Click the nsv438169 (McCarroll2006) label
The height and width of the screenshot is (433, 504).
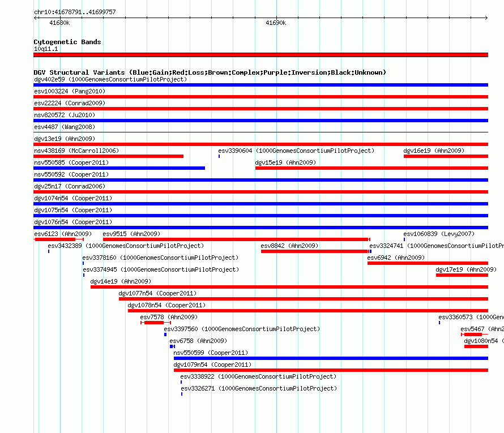(x=76, y=151)
